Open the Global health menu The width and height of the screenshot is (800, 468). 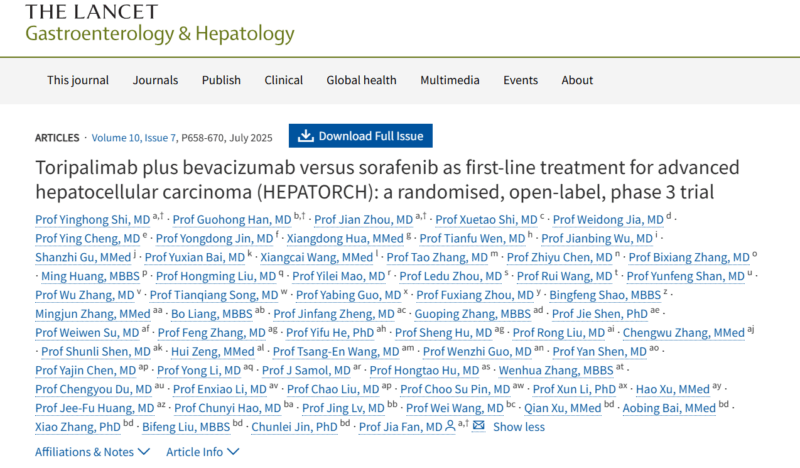pyautogui.click(x=361, y=80)
